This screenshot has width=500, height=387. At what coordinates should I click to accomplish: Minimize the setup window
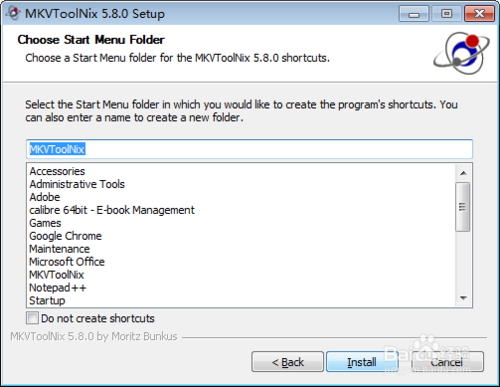414,14
